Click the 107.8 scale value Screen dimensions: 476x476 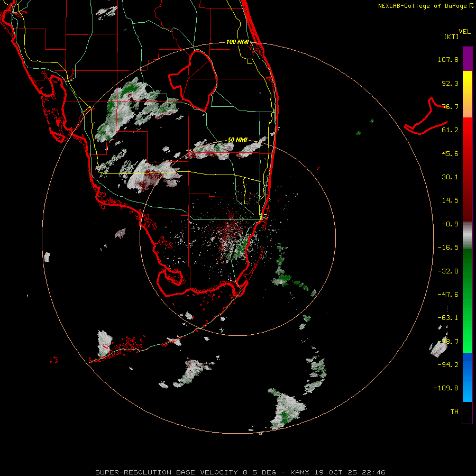(448, 59)
